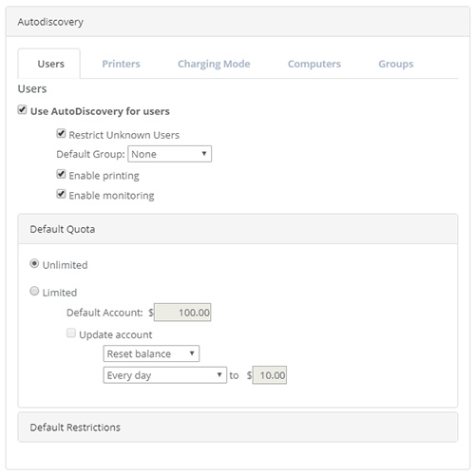Uncheck Use AutoDiscovery for users
This screenshot has height=476, width=475.
22,110
